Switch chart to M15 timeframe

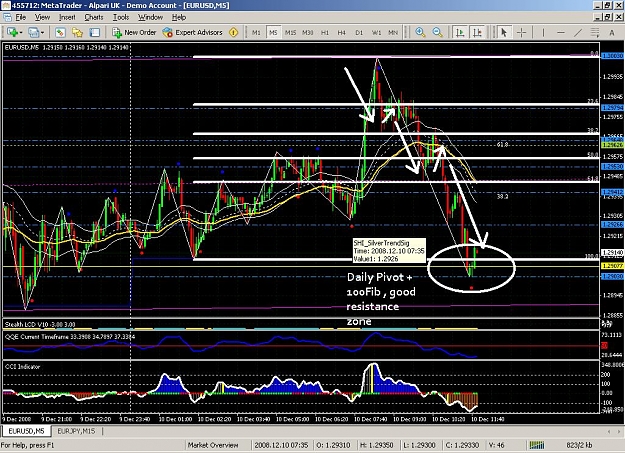[x=290, y=33]
